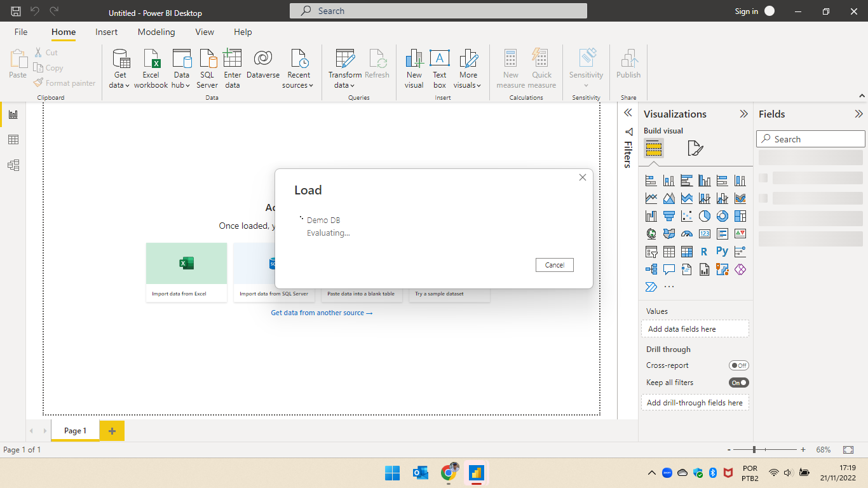Switch to Model view in left sidebar
868x488 pixels.
[13, 165]
